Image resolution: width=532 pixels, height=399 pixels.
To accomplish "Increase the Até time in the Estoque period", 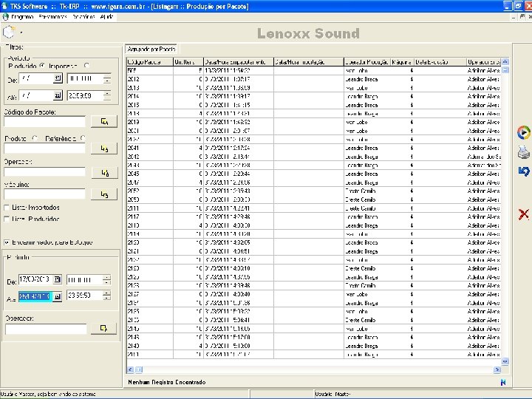I will point(106,293).
